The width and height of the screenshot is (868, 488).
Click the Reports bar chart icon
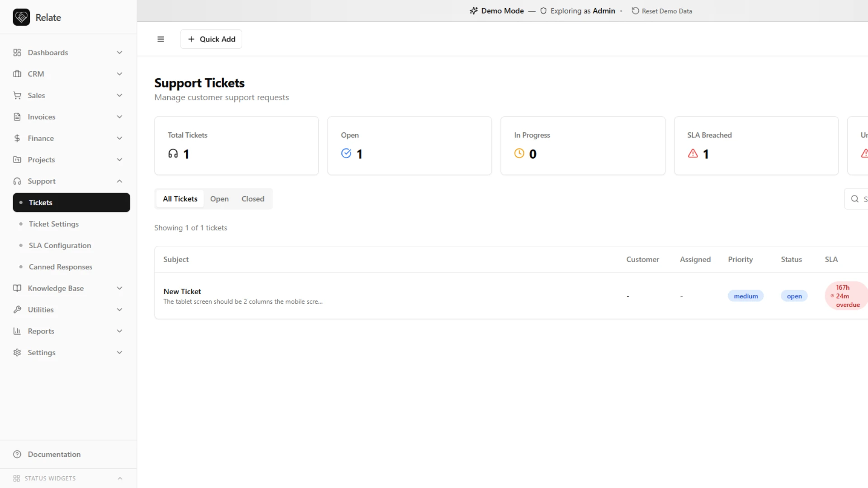click(x=17, y=331)
